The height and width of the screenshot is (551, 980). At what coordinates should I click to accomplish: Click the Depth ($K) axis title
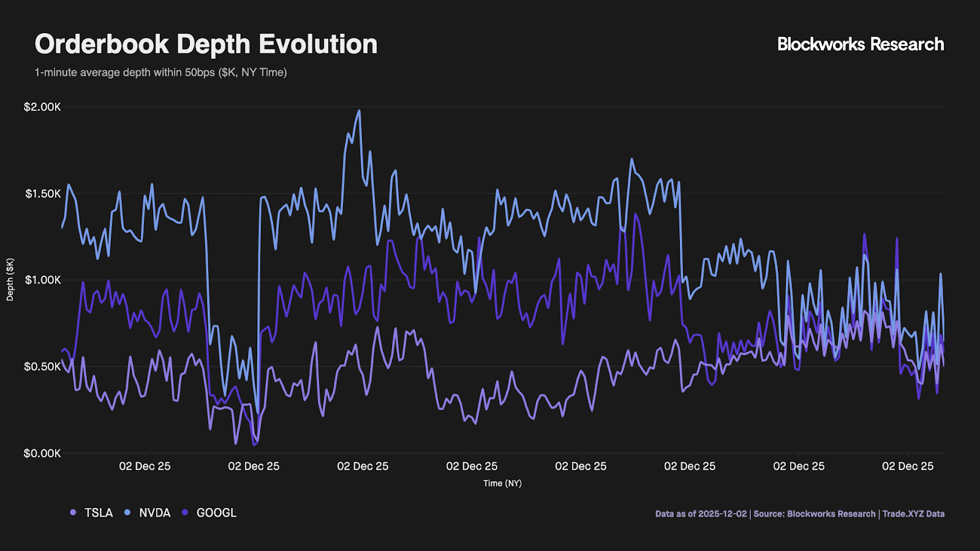click(10, 279)
